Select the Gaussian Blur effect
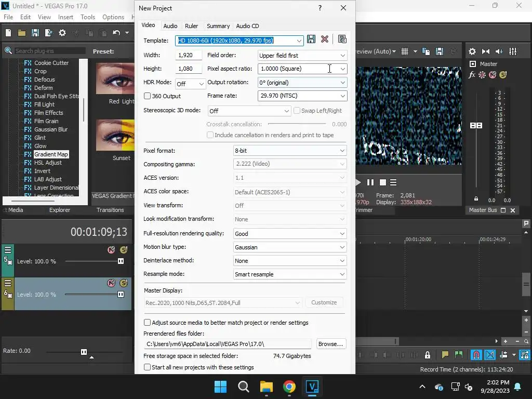 50,129
